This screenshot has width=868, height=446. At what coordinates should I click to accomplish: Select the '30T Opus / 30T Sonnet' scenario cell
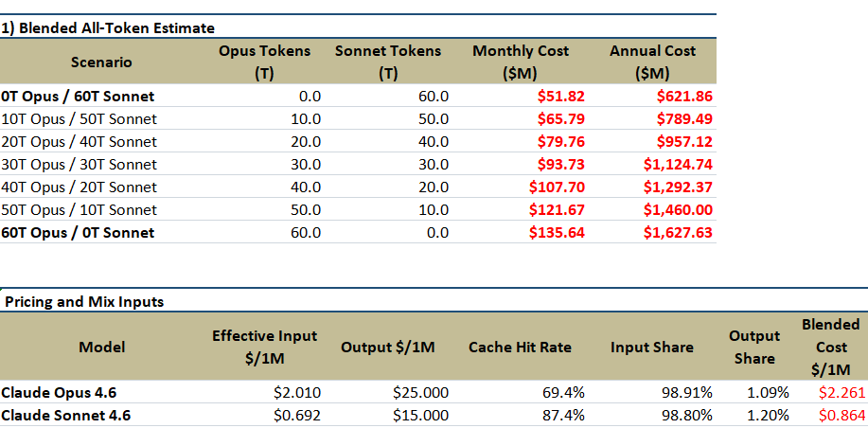(x=80, y=164)
